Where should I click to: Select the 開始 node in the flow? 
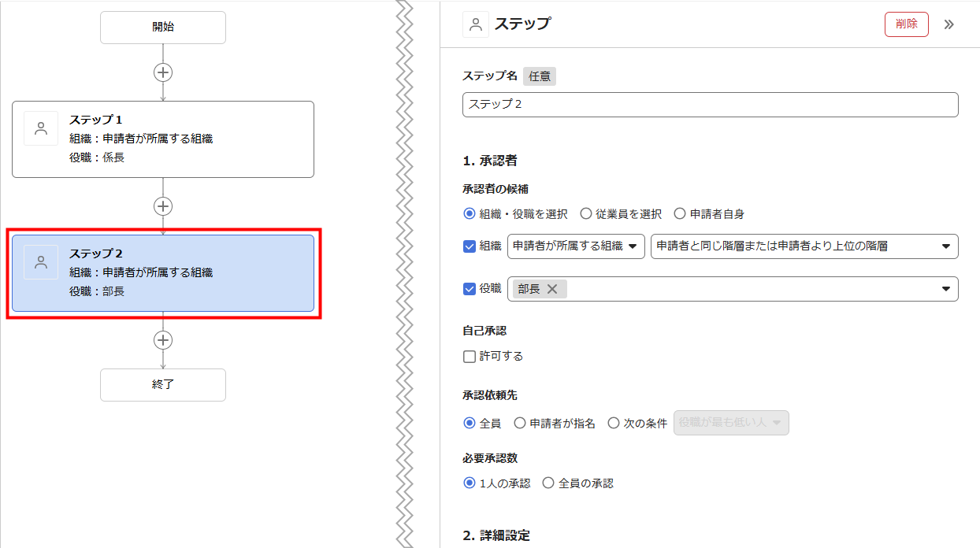click(163, 28)
